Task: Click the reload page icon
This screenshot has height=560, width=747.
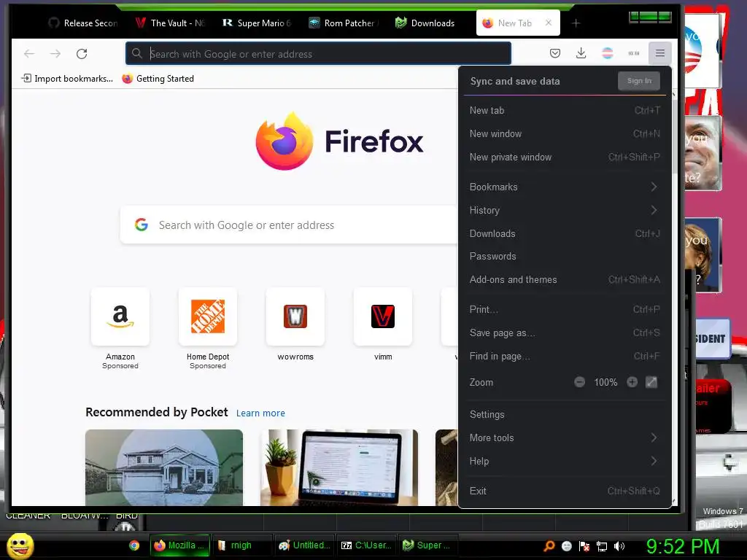Action: pos(82,54)
